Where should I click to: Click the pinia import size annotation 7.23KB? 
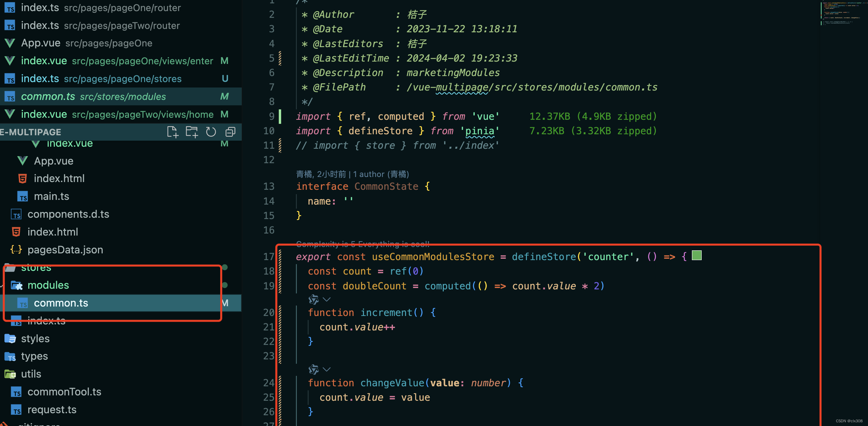593,131
